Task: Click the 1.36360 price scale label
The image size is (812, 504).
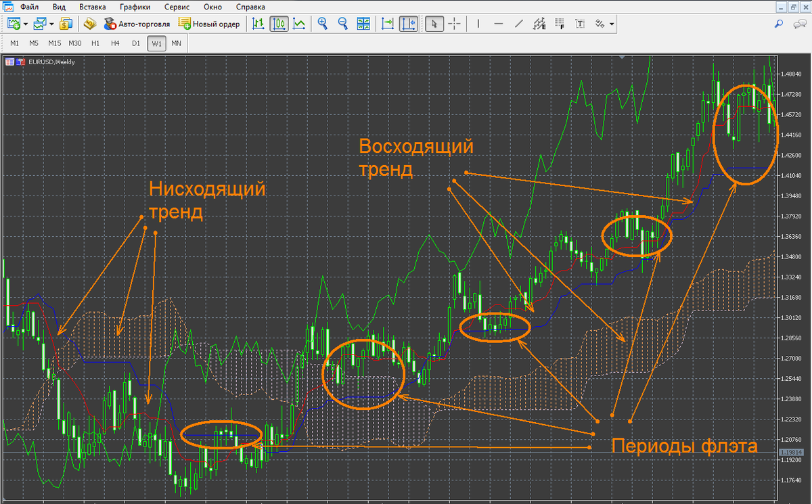Action: [792, 236]
